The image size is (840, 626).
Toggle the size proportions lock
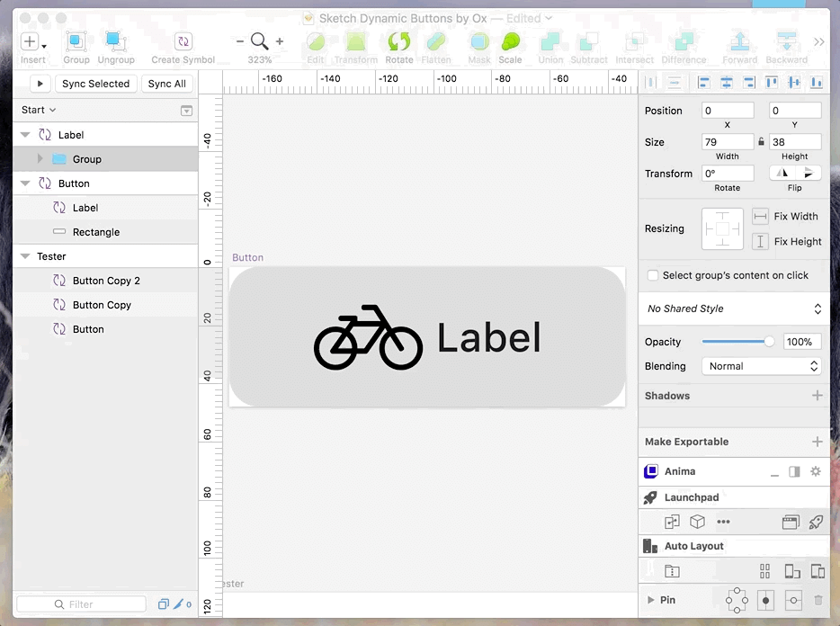coord(761,141)
